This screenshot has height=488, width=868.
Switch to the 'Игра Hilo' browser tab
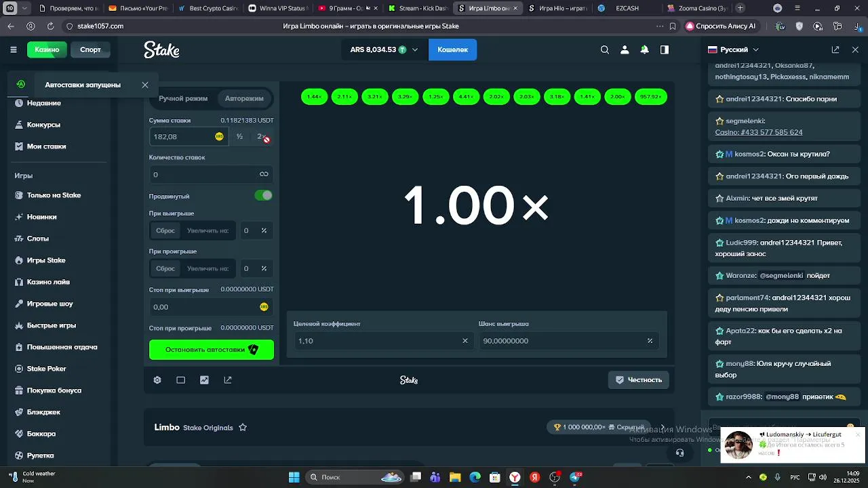tap(557, 8)
